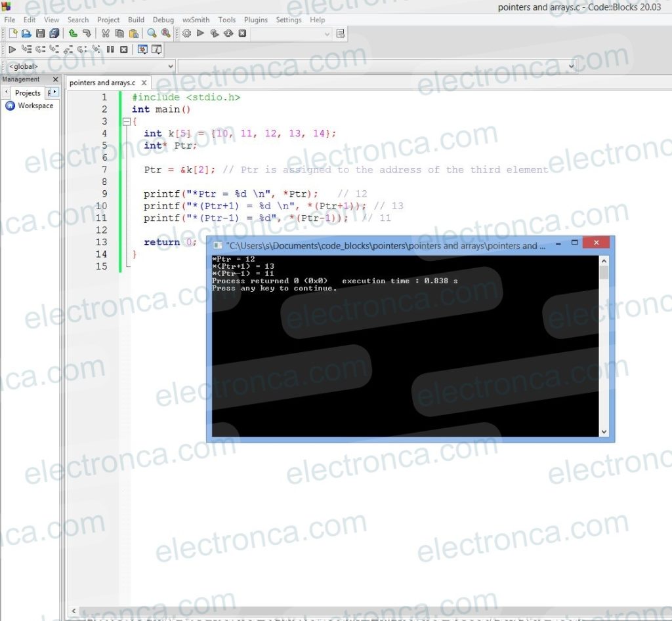Image resolution: width=672 pixels, height=621 pixels.
Task: Open the <global> scope dropdown
Action: (x=171, y=66)
